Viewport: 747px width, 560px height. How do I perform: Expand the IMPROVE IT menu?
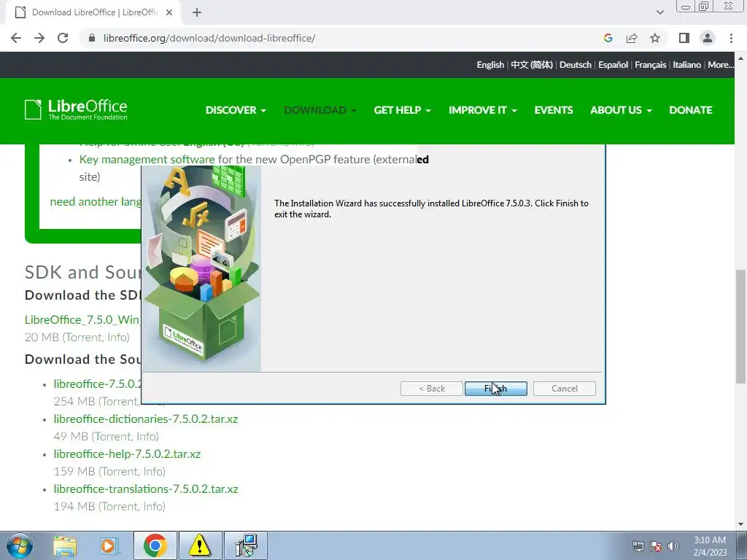(x=483, y=110)
